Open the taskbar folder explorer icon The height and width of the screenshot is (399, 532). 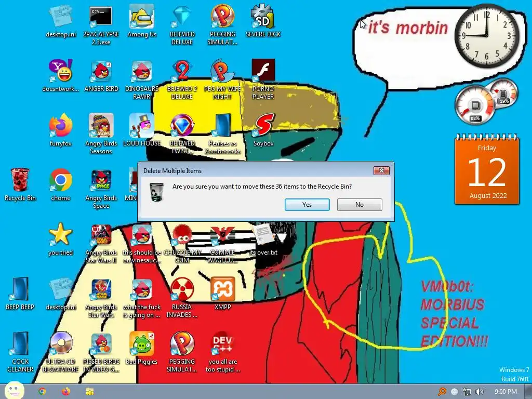click(89, 392)
